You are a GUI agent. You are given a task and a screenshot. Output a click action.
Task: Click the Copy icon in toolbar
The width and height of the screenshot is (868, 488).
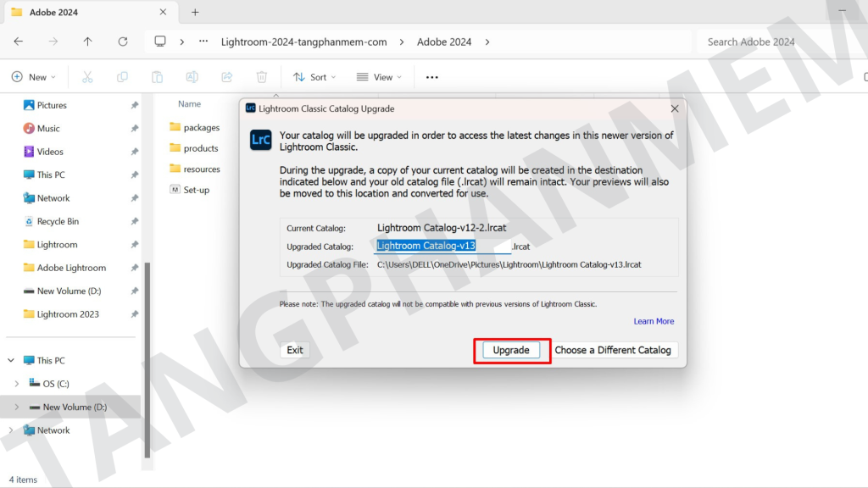(x=122, y=77)
